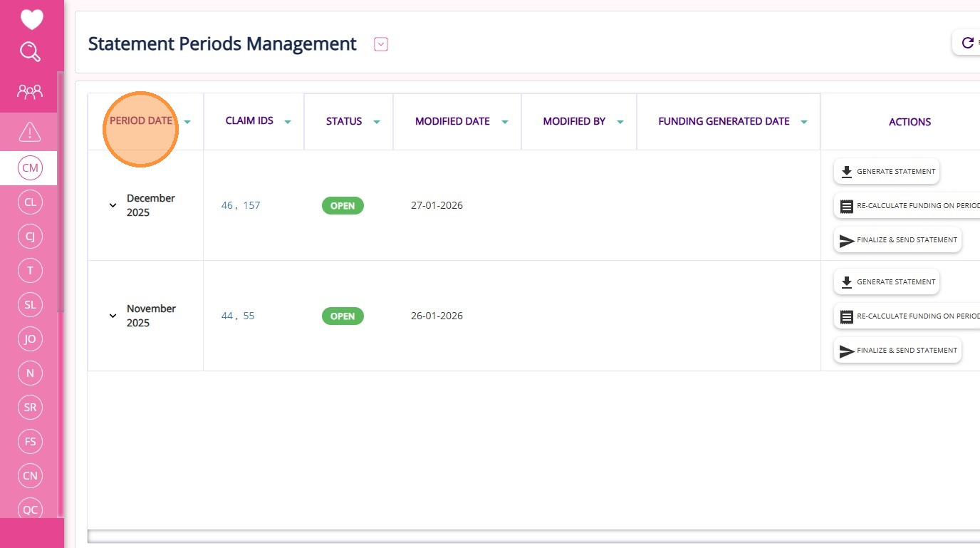Expand the November 2025 period row
This screenshot has height=548, width=980.
(x=113, y=316)
